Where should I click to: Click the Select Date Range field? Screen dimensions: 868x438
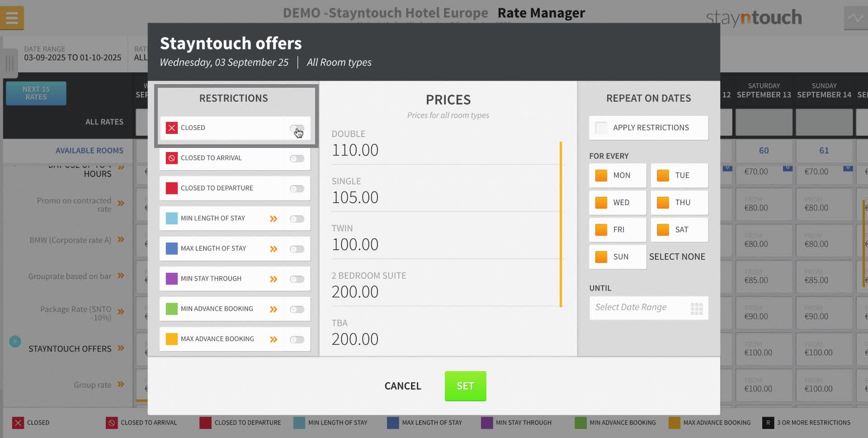[x=649, y=308]
